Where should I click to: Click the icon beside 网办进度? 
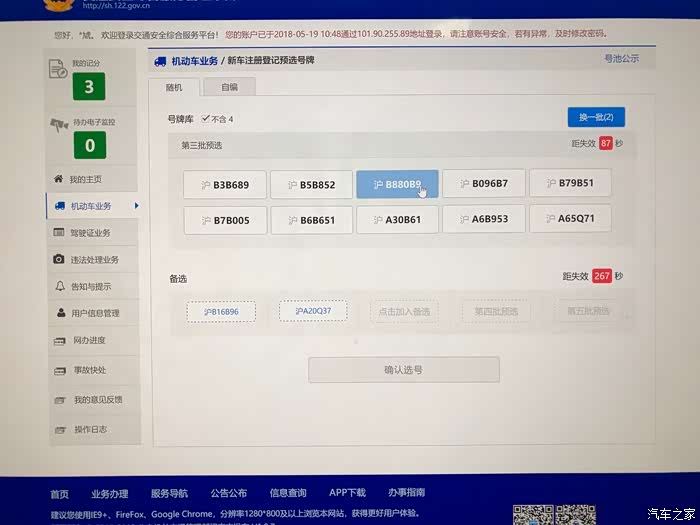point(60,341)
